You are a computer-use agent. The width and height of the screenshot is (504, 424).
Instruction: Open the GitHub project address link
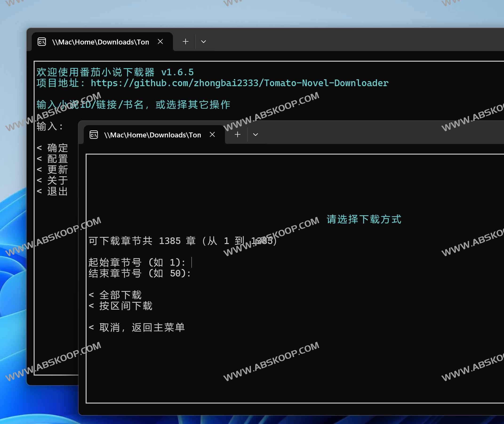[x=239, y=83]
